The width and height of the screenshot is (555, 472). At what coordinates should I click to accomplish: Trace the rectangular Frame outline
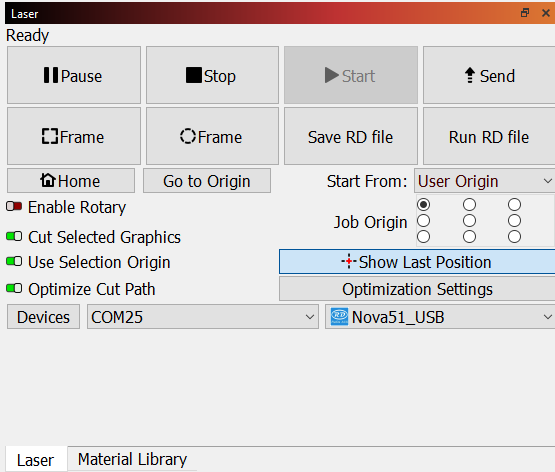[74, 136]
